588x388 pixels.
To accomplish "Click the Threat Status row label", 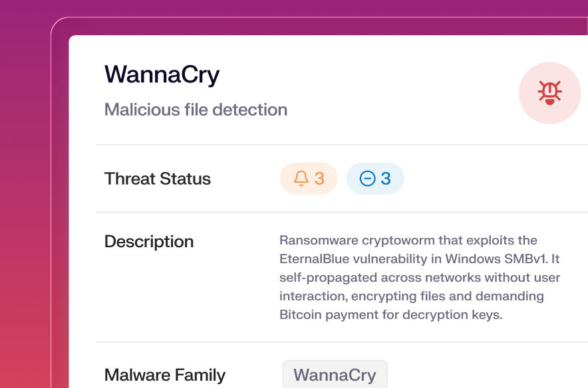I will click(158, 179).
